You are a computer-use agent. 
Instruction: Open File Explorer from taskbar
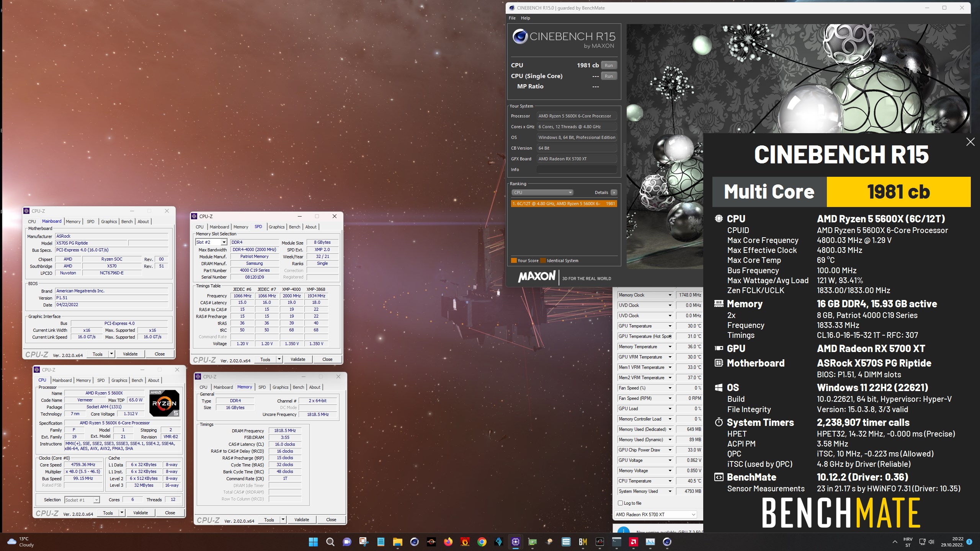[397, 542]
